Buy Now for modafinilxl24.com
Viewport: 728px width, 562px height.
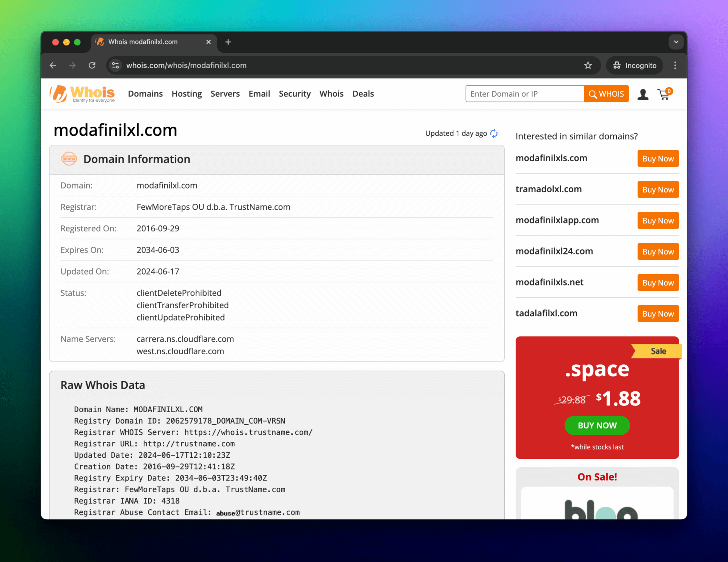click(x=658, y=252)
